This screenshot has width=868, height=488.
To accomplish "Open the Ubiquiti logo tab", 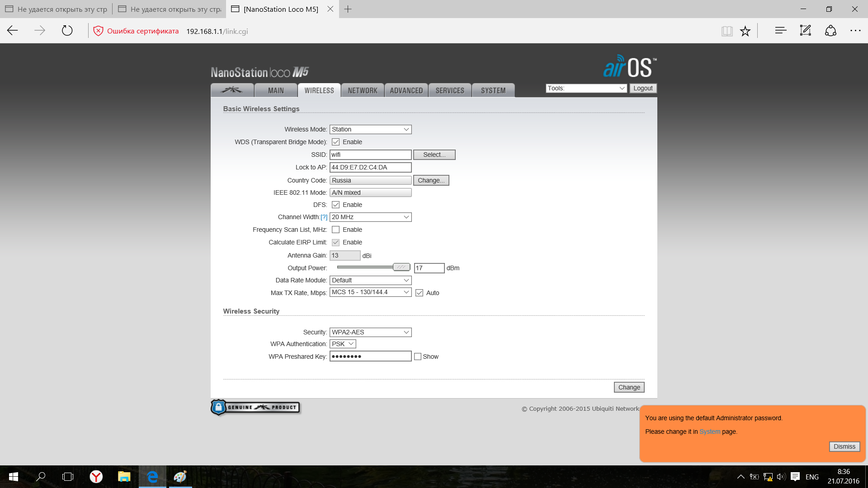I will 232,90.
